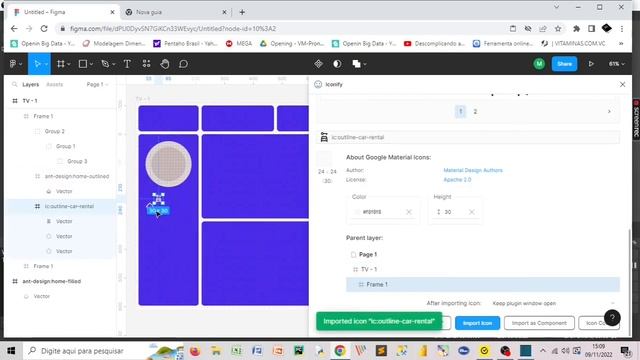Open Chrome three-dot menu

pos(622,29)
